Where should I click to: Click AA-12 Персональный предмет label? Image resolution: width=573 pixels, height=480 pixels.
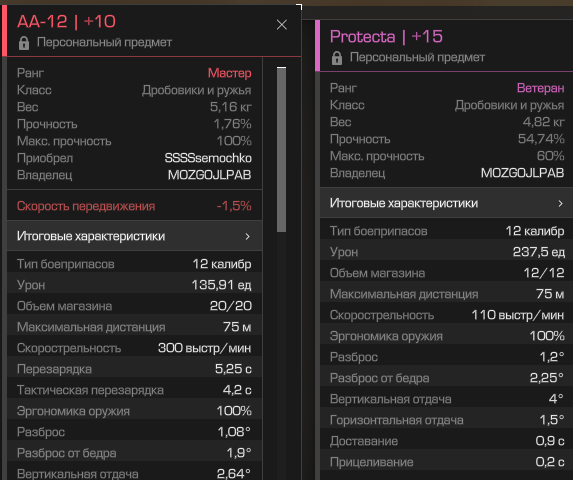coord(104,42)
